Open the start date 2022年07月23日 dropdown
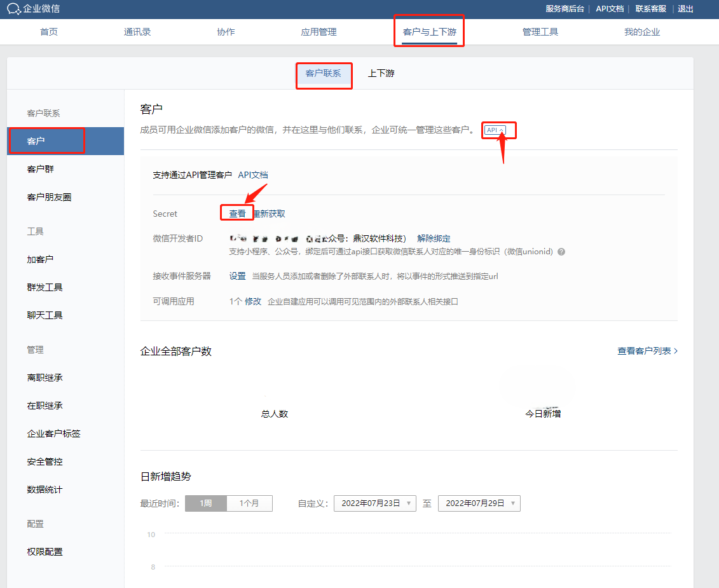The height and width of the screenshot is (588, 719). (374, 503)
